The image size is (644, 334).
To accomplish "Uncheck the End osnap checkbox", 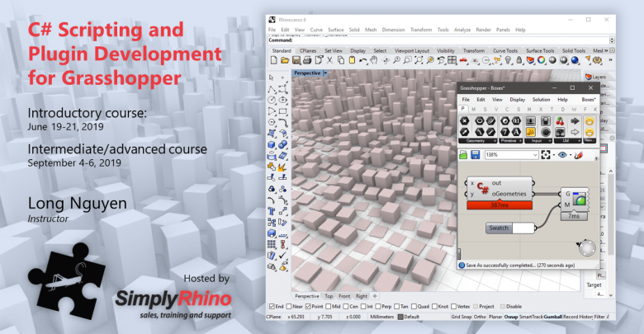I will coord(272,307).
